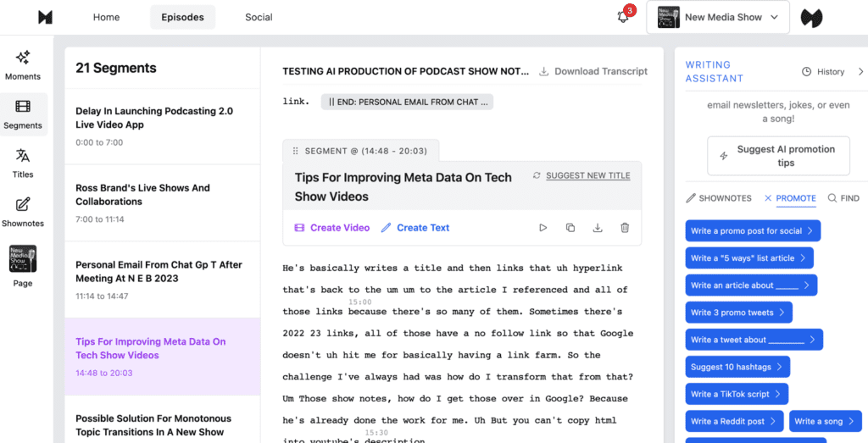868x443 pixels.
Task: Click Write a promo post for social
Action: click(753, 230)
